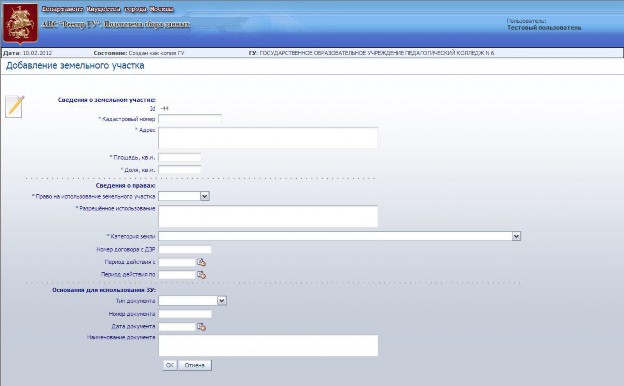Click the Тестовый пользователь user name

point(544,28)
